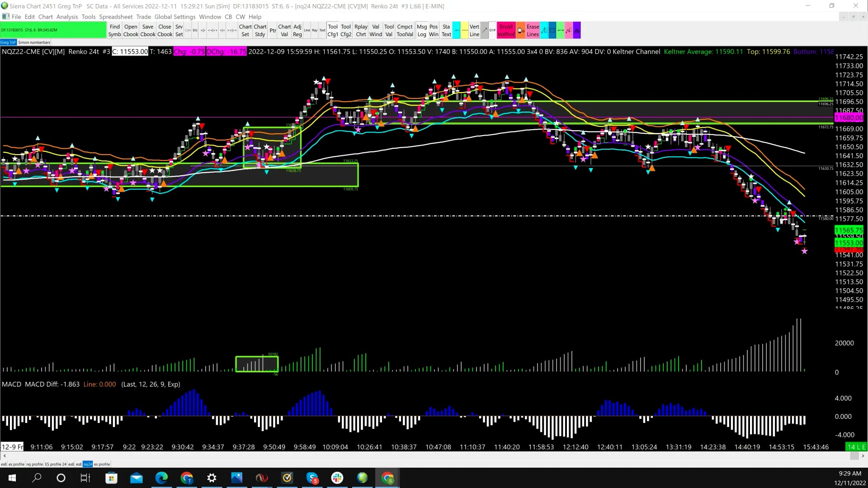Select the Ray drawing tool
This screenshot has height=488, width=868.
315,30
